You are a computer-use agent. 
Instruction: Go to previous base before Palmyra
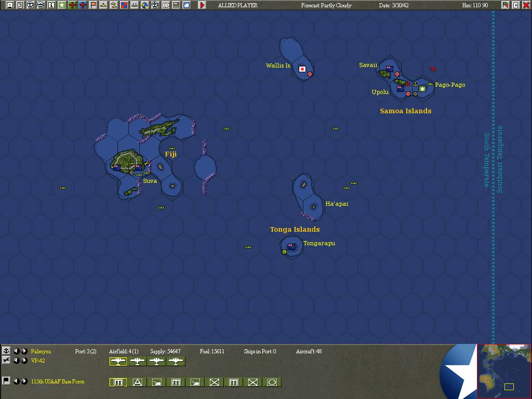(x=16, y=351)
